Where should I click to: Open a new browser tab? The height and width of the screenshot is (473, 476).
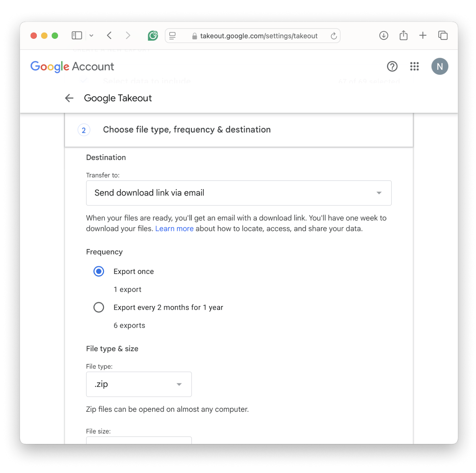pyautogui.click(x=423, y=36)
